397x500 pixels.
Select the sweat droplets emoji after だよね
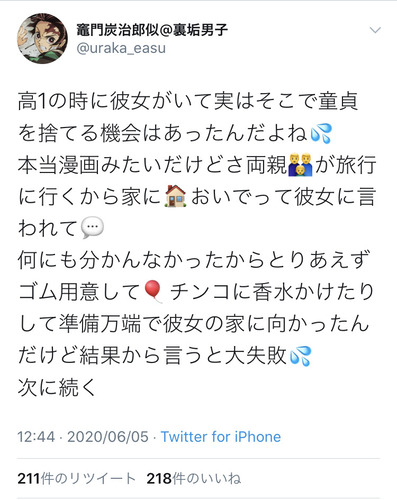pyautogui.click(x=321, y=133)
